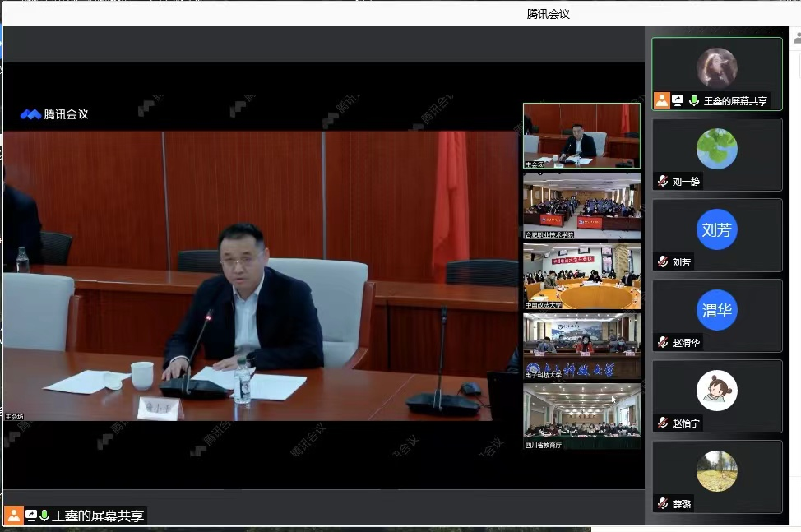Click the 王鑫的屏幕共享 label at the bottom left

coord(98,516)
